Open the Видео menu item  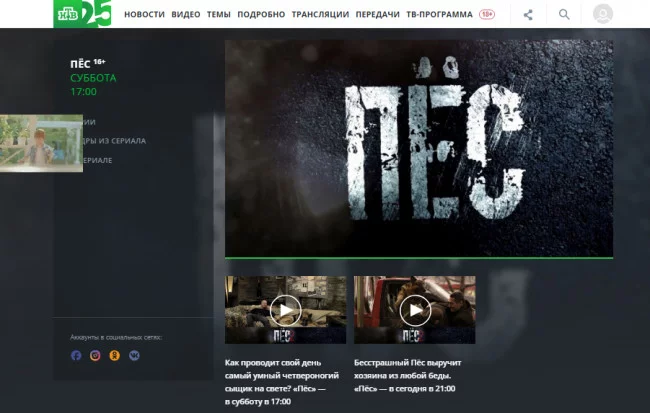tap(186, 14)
